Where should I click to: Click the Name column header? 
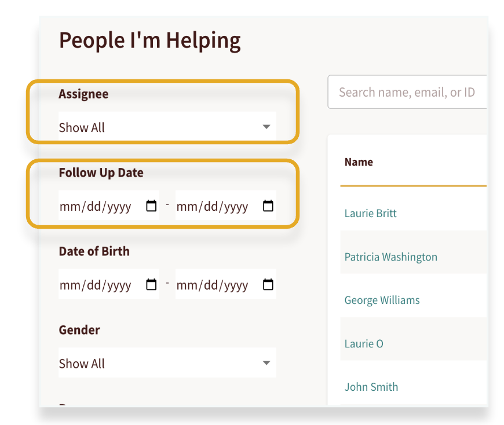pos(359,162)
